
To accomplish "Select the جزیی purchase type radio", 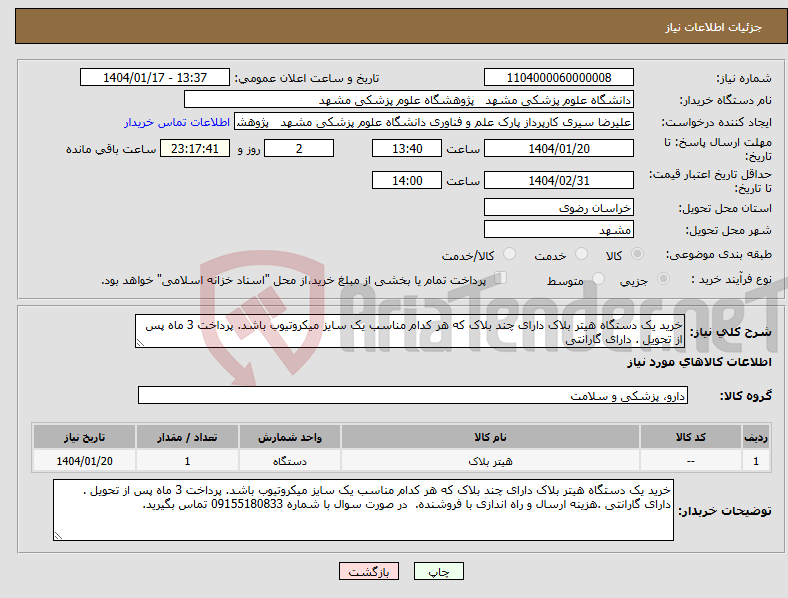I will (x=663, y=278).
